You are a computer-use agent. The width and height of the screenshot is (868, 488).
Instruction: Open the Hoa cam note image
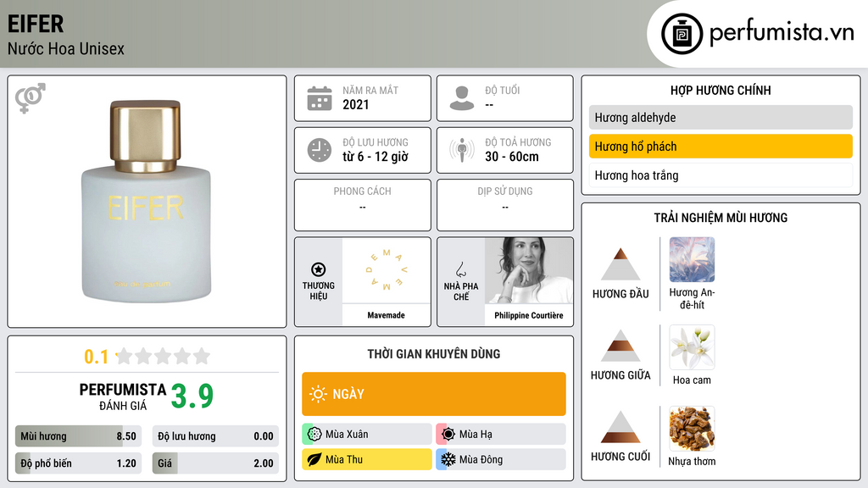(x=692, y=347)
